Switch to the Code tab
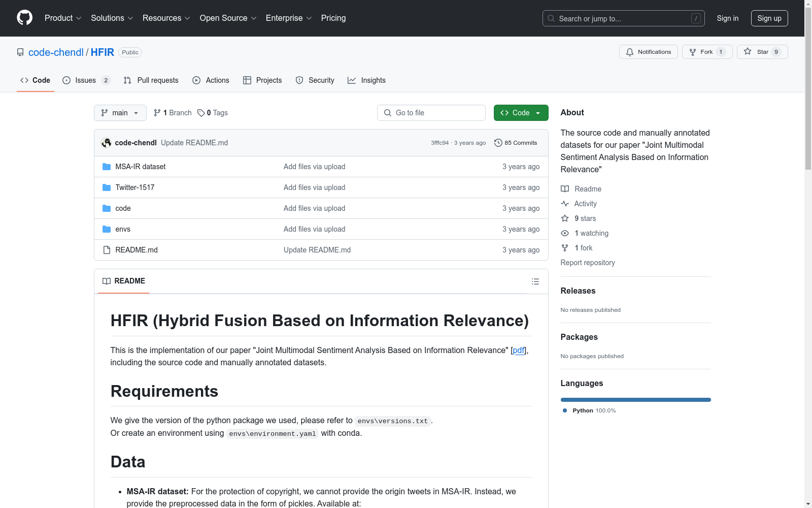Image resolution: width=812 pixels, height=508 pixels. 35,80
